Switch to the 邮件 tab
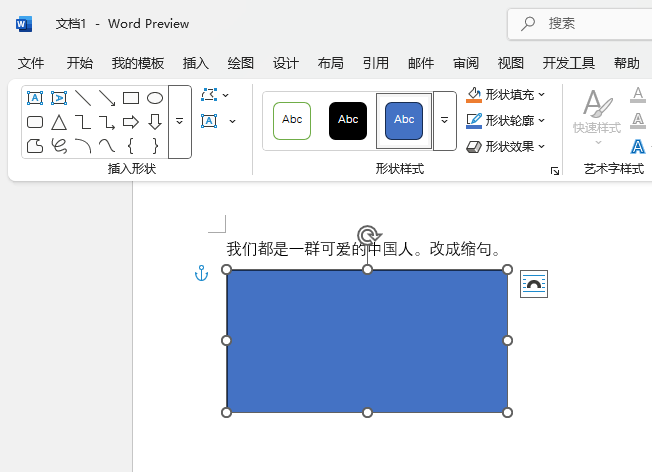The width and height of the screenshot is (652, 472). (x=421, y=63)
